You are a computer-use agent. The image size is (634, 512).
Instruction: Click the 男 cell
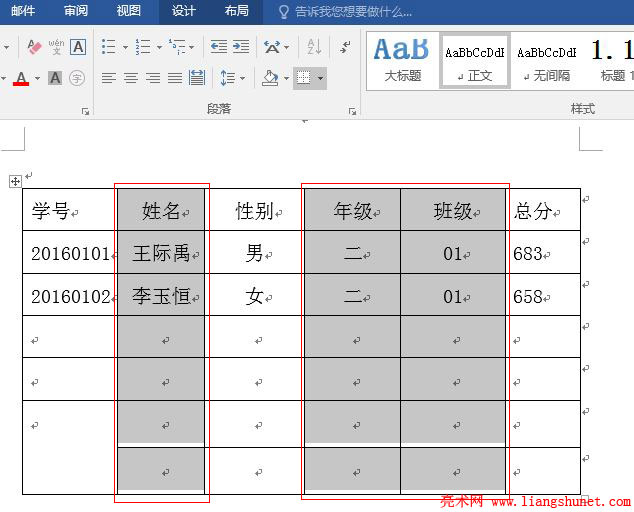tap(255, 252)
